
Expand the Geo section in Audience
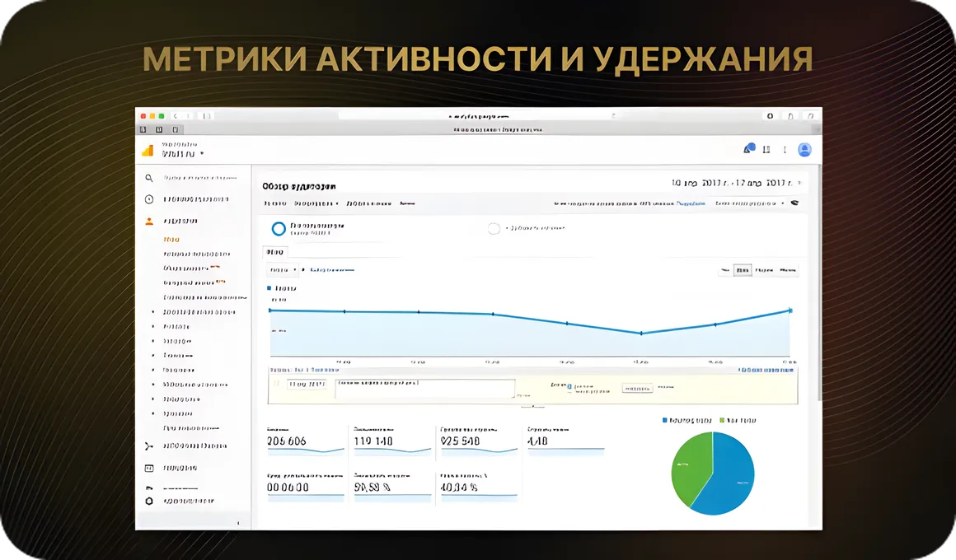(x=177, y=341)
